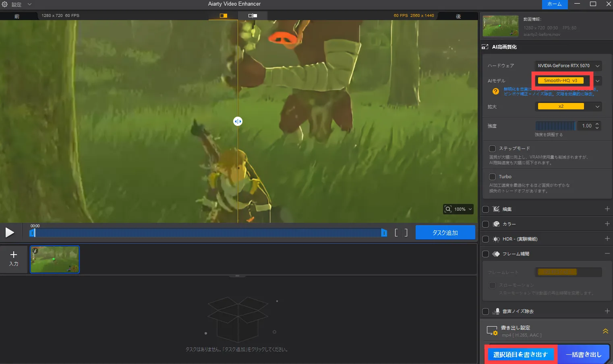Click the ホーム tab in title bar
This screenshot has width=613, height=364.
click(554, 4)
